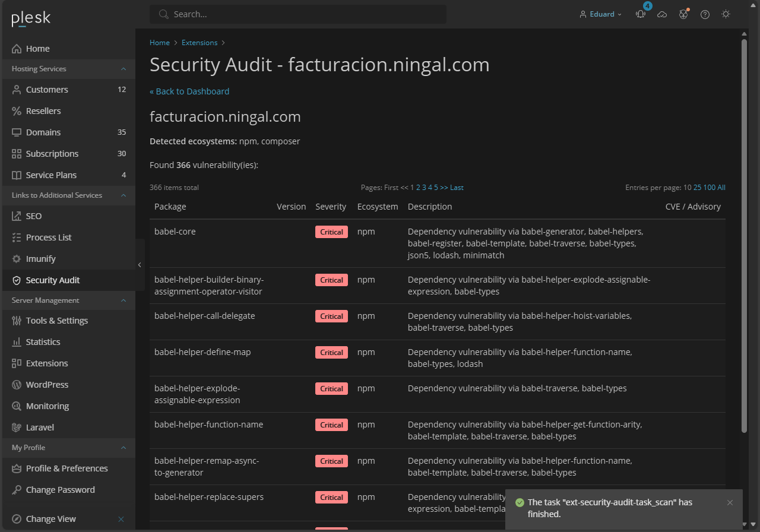Go to Home via the breadcrumb
Image resolution: width=760 pixels, height=532 pixels.
(x=160, y=42)
